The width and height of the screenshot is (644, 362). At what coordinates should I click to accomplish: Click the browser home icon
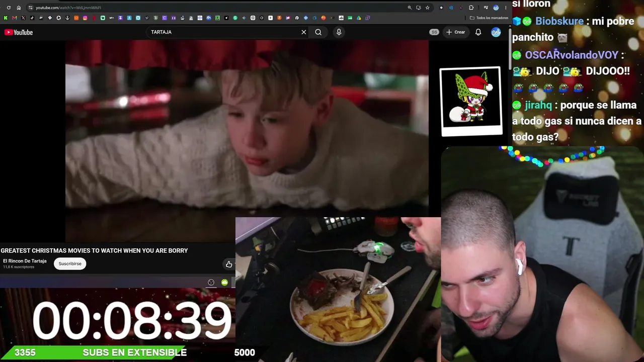point(19,8)
